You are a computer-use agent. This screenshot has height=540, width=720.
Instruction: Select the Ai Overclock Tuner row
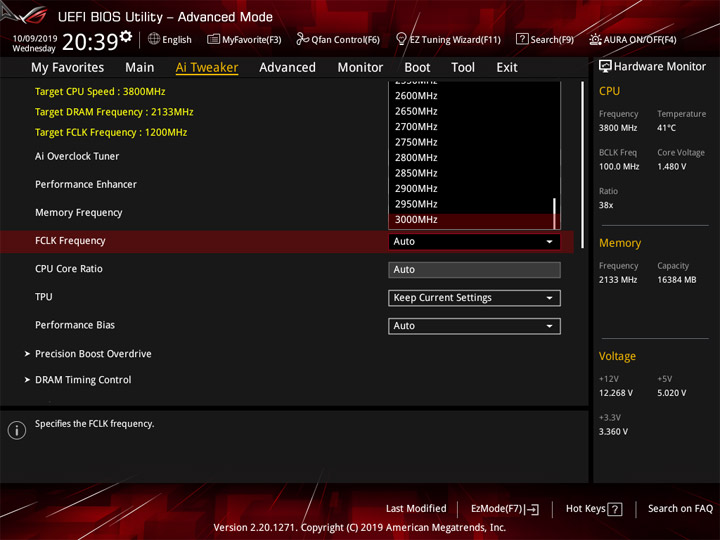[x=77, y=157]
